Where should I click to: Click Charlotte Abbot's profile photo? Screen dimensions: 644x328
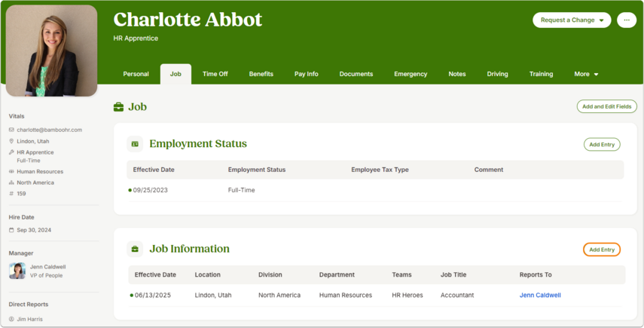(52, 51)
